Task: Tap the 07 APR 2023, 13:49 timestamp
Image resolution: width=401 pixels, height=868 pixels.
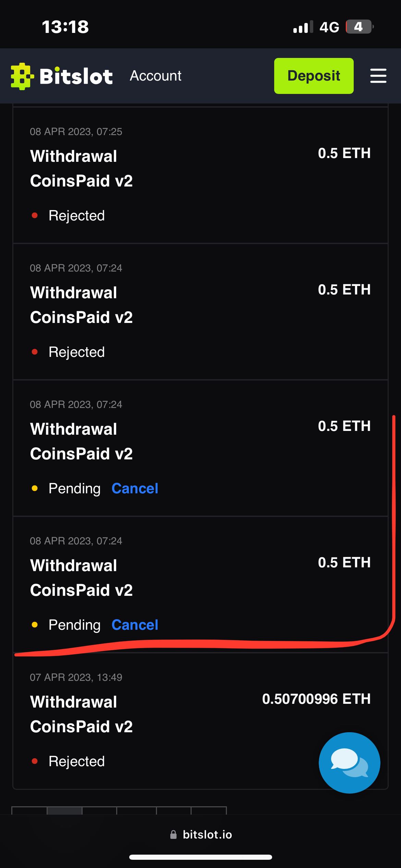Action: click(76, 677)
